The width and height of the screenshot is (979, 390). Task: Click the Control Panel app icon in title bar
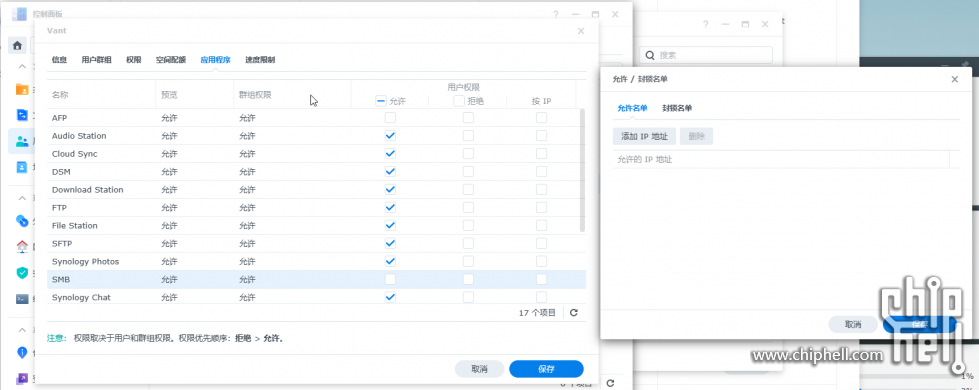19,14
